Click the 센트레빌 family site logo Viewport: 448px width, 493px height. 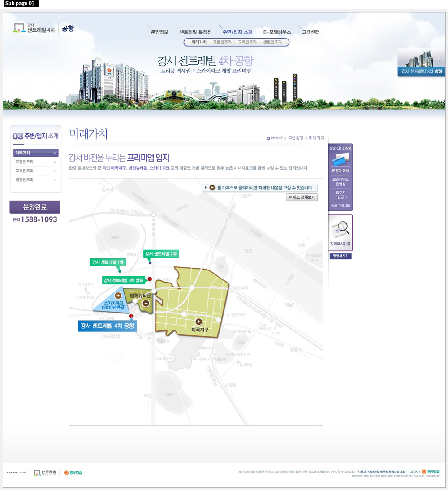[46, 472]
